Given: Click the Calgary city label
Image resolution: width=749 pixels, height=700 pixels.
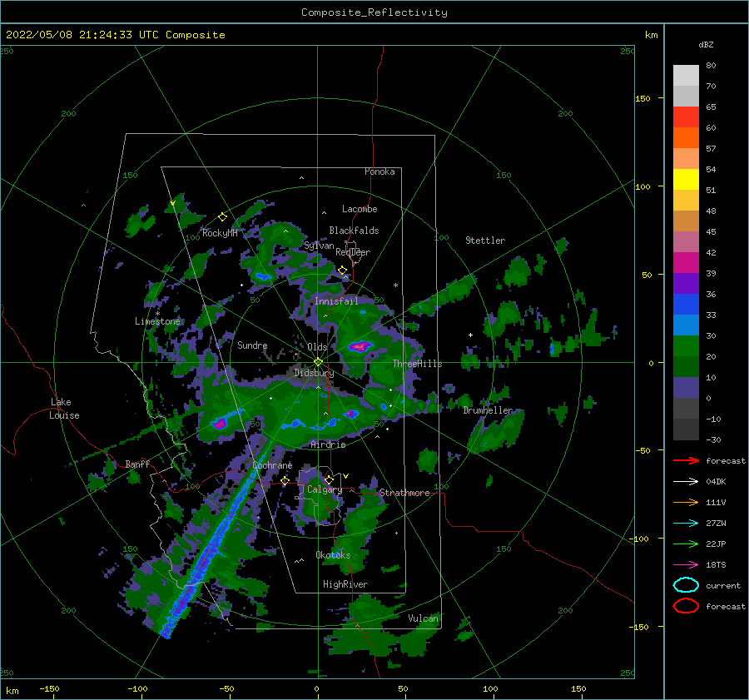Looking at the screenshot, I should point(325,489).
